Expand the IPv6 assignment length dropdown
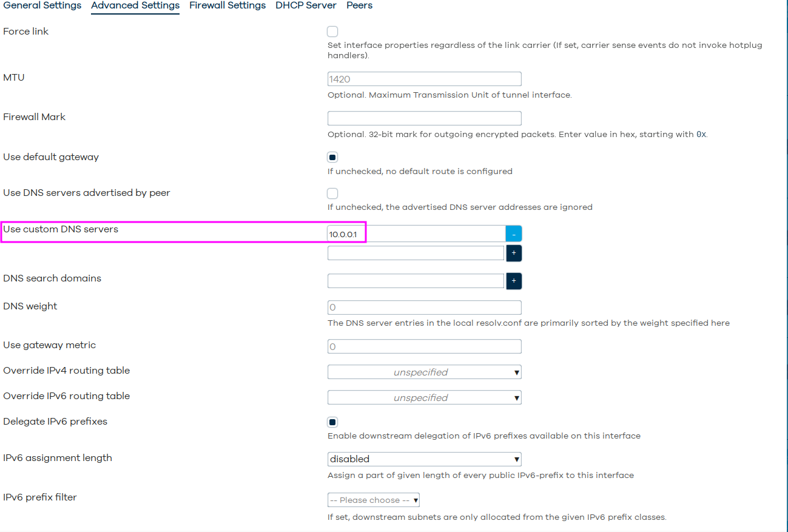Viewport: 788px width, 532px height. [x=425, y=459]
